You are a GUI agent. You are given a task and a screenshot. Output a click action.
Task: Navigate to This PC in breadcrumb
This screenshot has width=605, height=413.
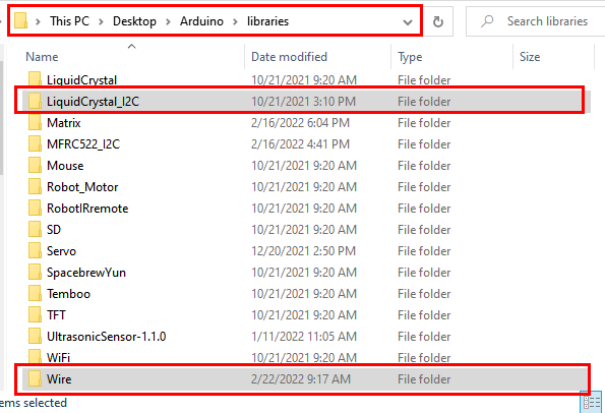[69, 21]
